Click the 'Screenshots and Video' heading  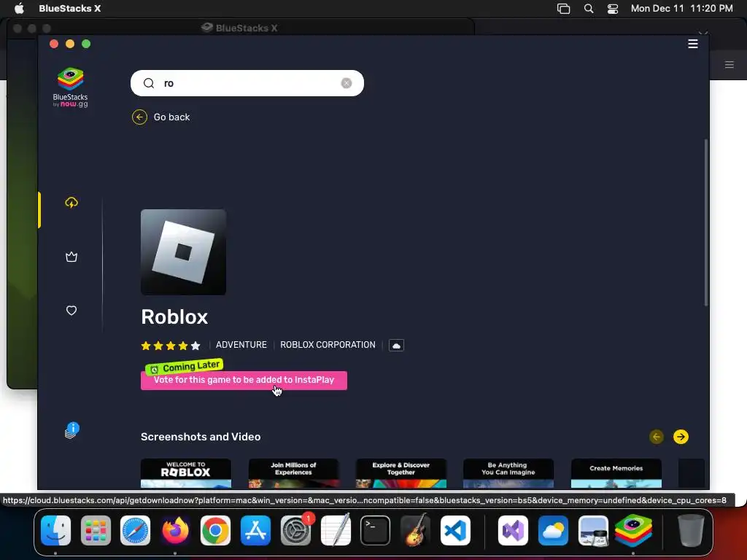[x=201, y=437]
